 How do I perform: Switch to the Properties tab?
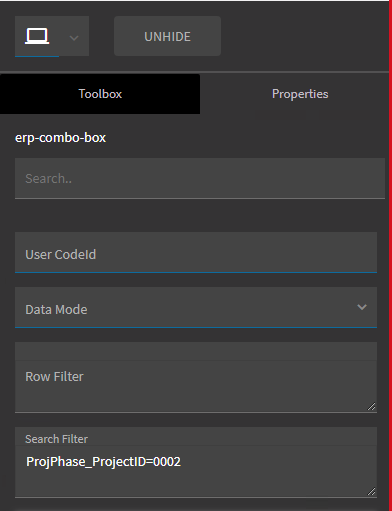coord(300,94)
